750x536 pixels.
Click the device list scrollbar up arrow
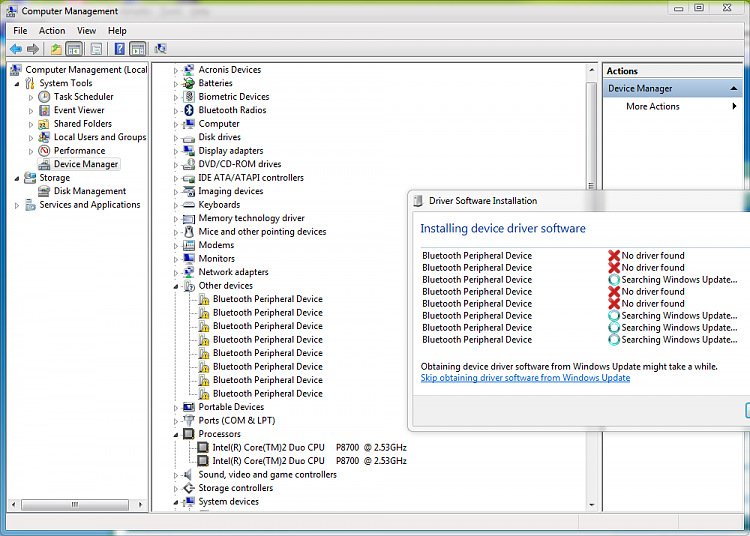click(x=592, y=70)
